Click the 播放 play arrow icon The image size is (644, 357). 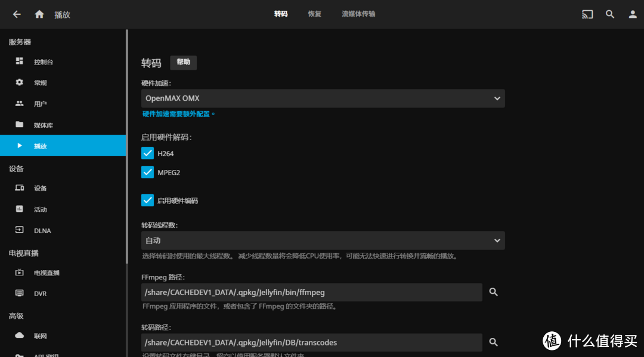(x=19, y=145)
